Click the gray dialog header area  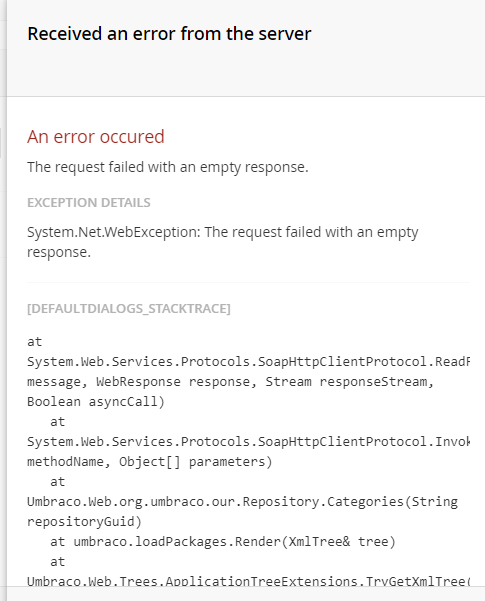coord(246,48)
